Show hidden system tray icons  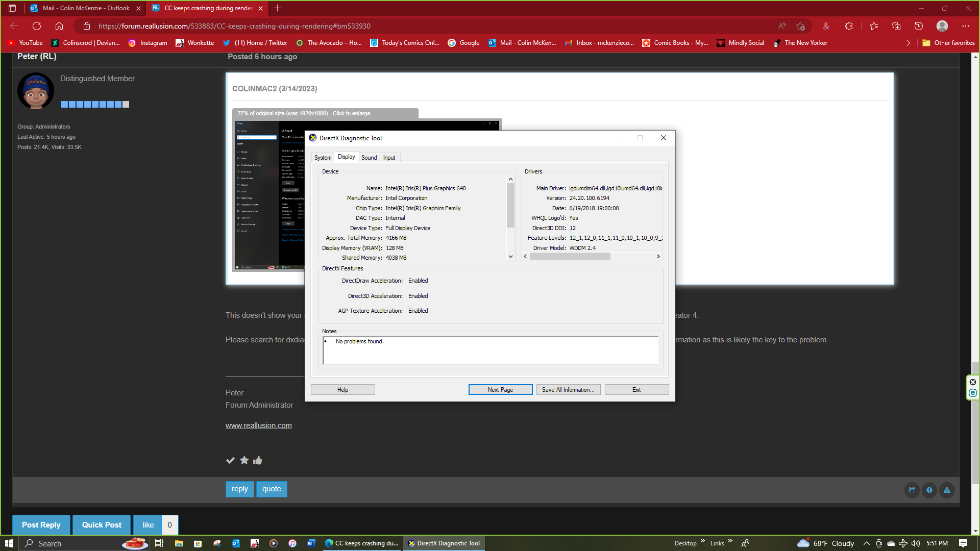(x=866, y=543)
